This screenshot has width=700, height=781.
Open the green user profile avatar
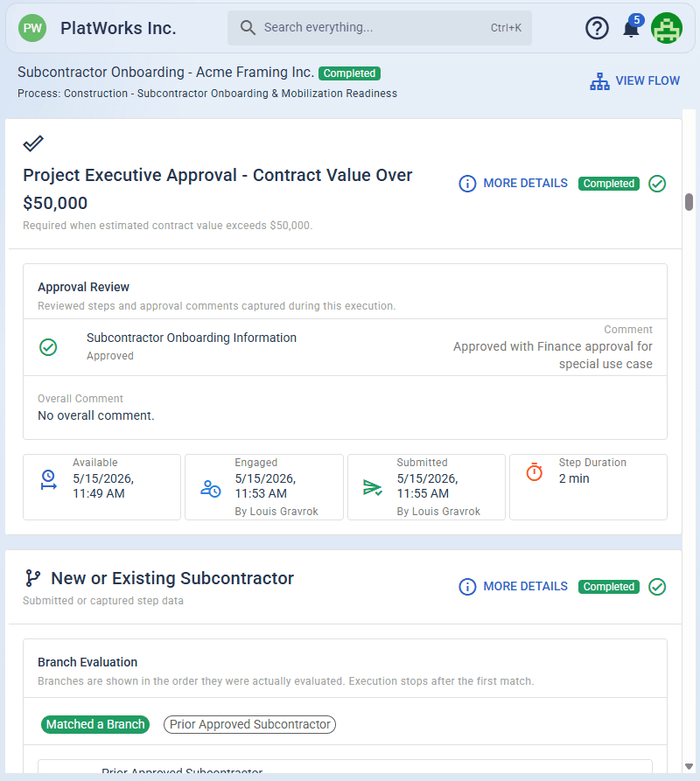pos(667,28)
